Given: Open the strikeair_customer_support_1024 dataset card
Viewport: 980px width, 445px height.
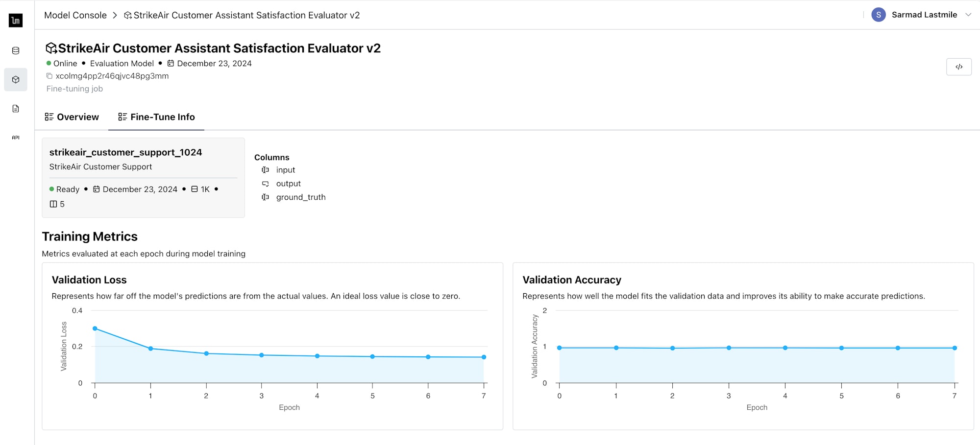Looking at the screenshot, I should click(143, 178).
